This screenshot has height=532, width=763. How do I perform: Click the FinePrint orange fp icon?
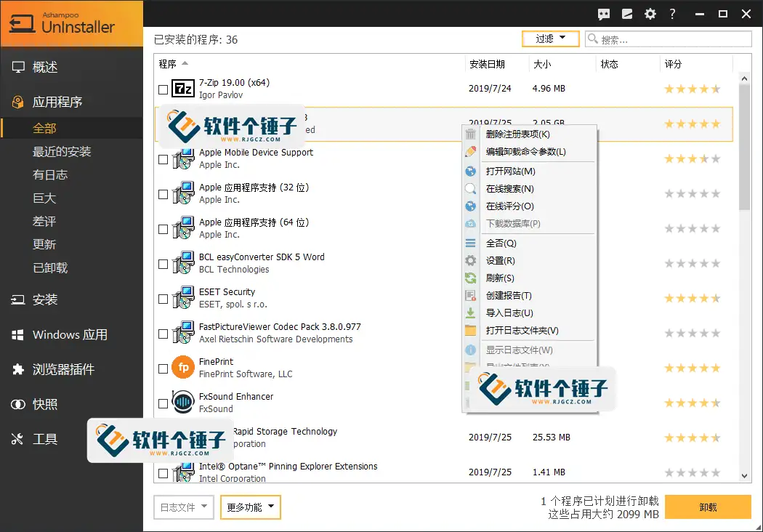pos(183,368)
